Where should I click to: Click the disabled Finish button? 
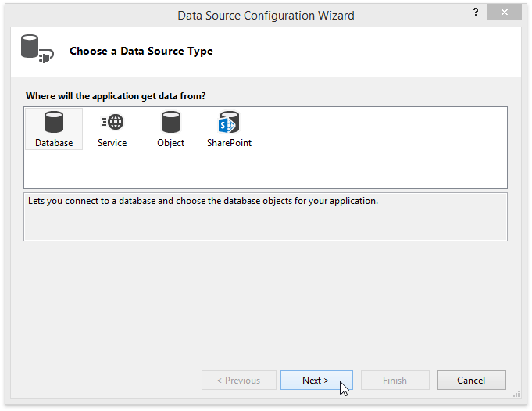click(395, 381)
